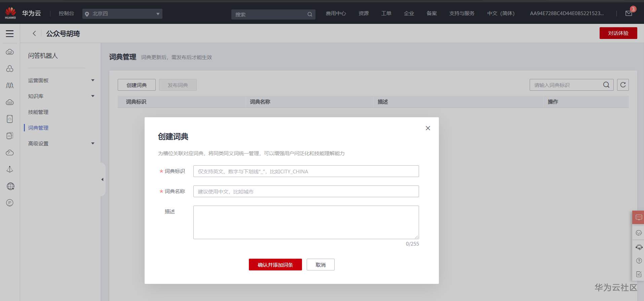This screenshot has width=644, height=301.
Task: Click the 词典名称 column header
Action: click(260, 102)
